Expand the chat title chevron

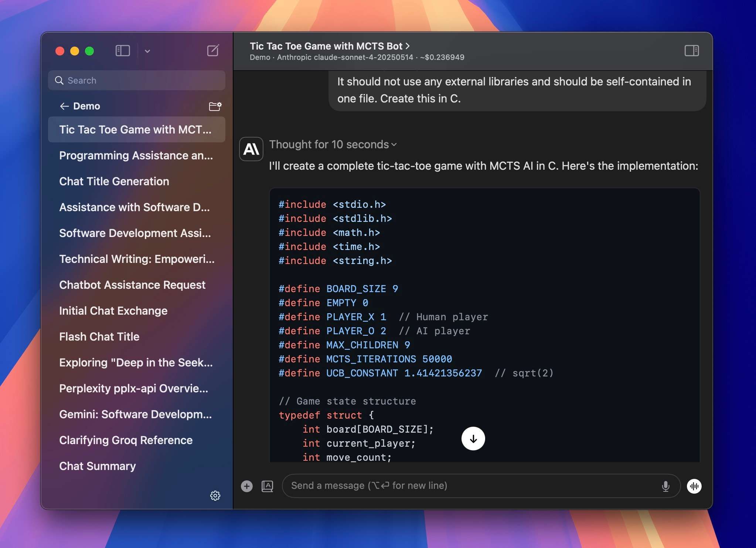tap(408, 46)
